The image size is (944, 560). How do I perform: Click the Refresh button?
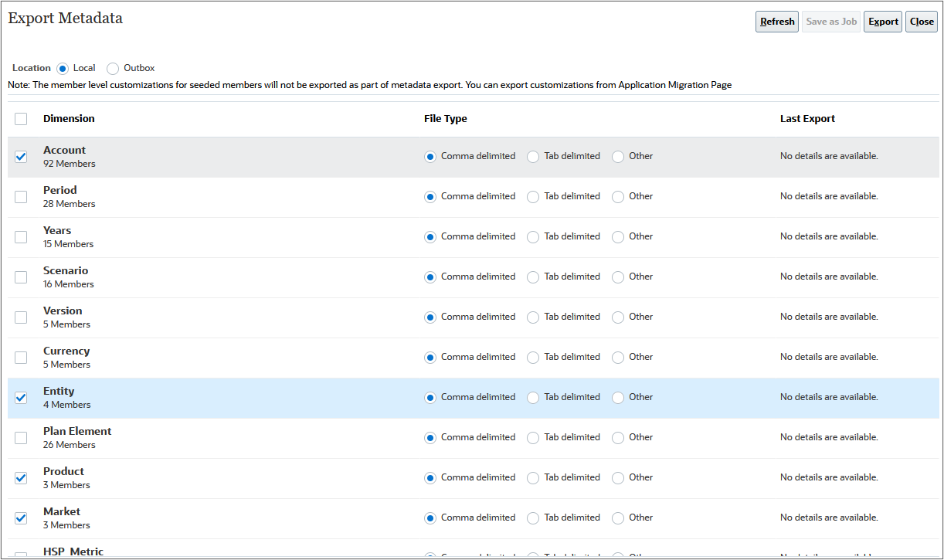tap(776, 21)
